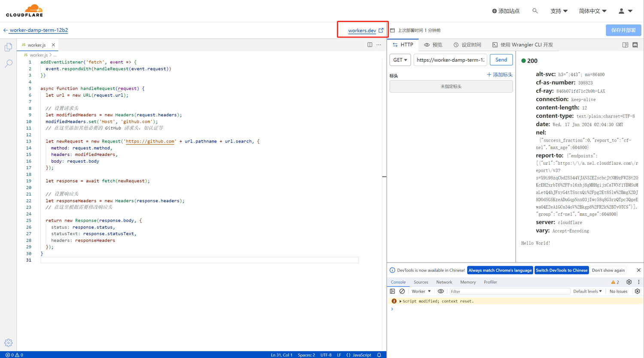Open 使用 Wrangler CLI 开发 tab
The image size is (644, 358).
click(522, 45)
